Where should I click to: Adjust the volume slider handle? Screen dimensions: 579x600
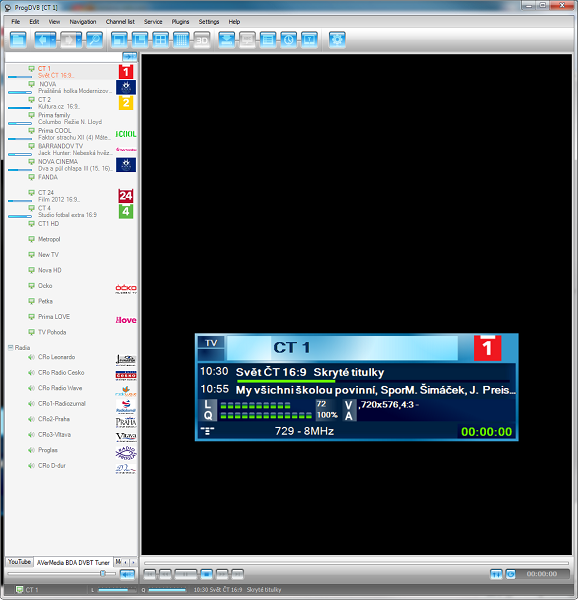[x=103, y=573]
